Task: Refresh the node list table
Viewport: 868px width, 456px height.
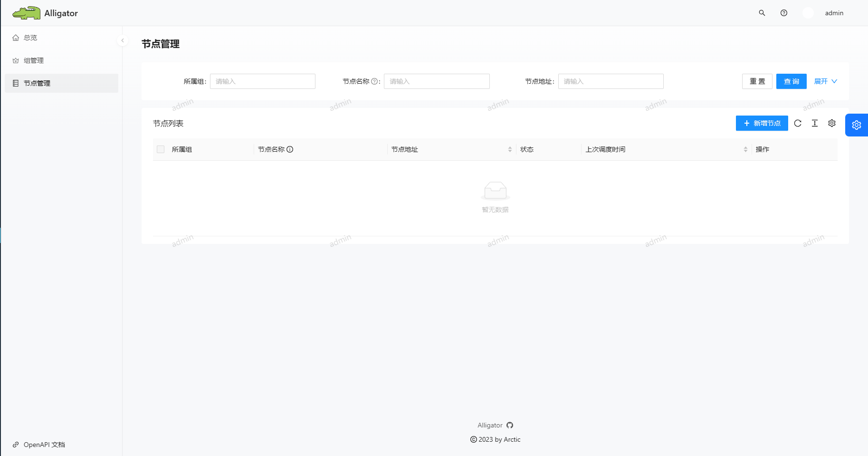Action: pos(798,123)
